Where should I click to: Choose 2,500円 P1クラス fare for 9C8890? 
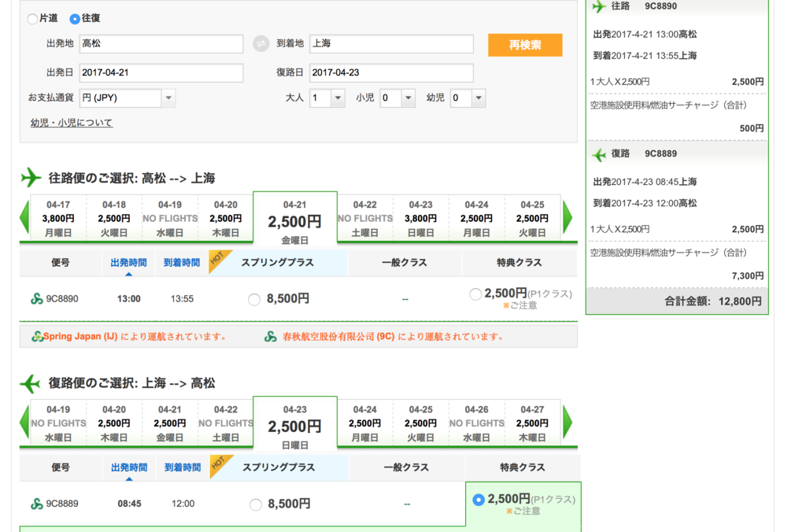tap(475, 294)
